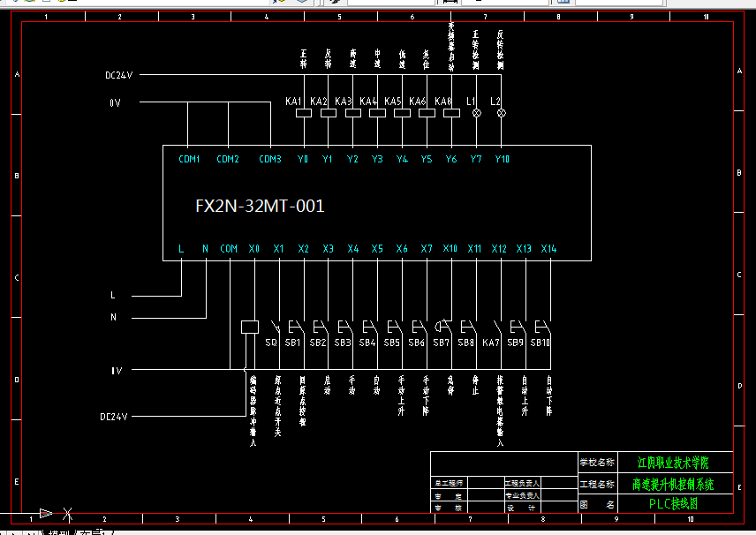Pick the KA1 relay label
This screenshot has height=535, width=756.
pyautogui.click(x=293, y=102)
